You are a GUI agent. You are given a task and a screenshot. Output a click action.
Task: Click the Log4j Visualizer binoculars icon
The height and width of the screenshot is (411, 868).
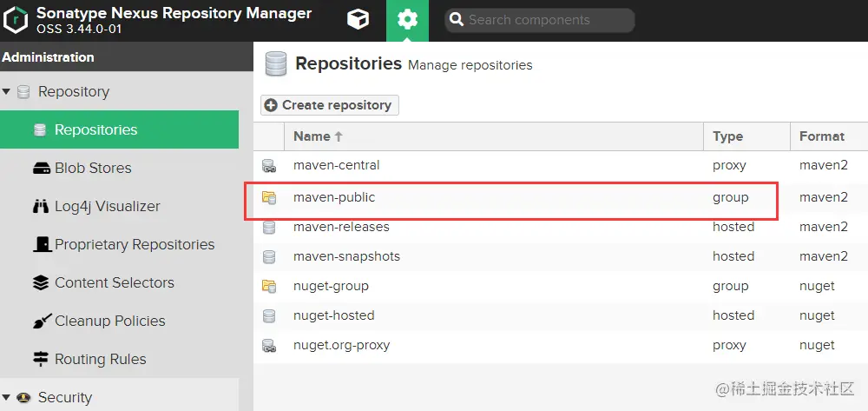41,206
